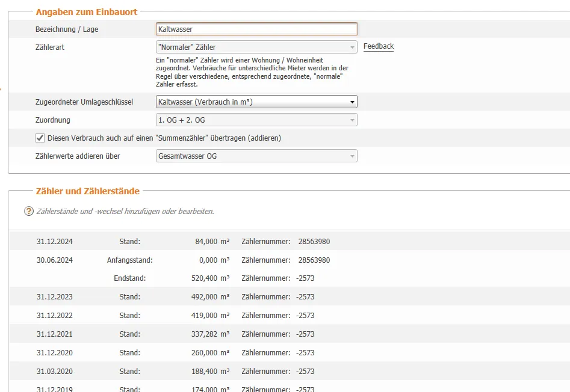Select the 31.12.2022 reading row

coord(181,316)
